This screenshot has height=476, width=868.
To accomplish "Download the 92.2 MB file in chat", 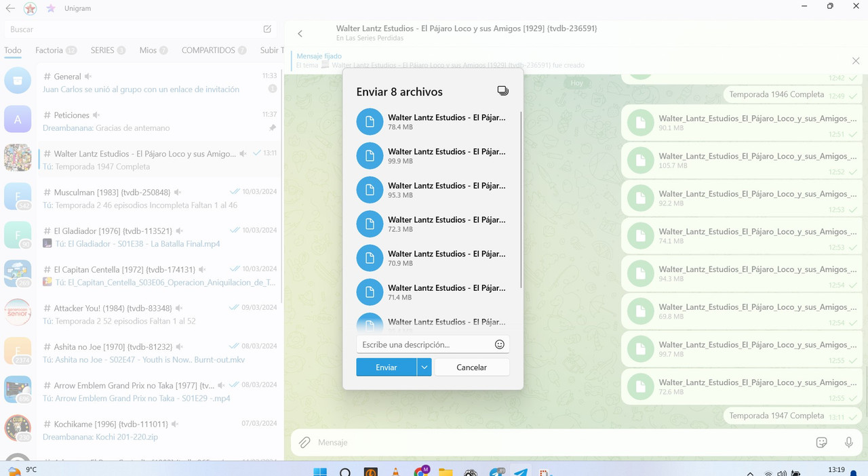I will pos(640,198).
